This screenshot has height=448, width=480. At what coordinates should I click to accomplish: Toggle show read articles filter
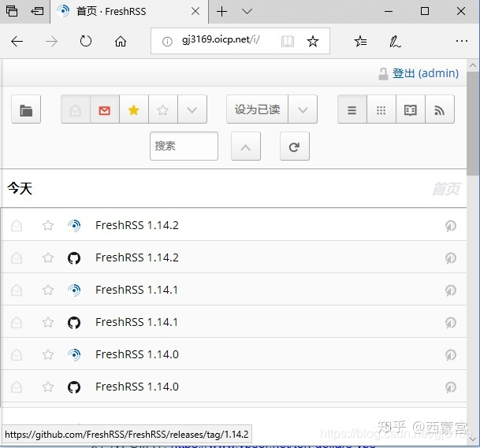(76, 109)
